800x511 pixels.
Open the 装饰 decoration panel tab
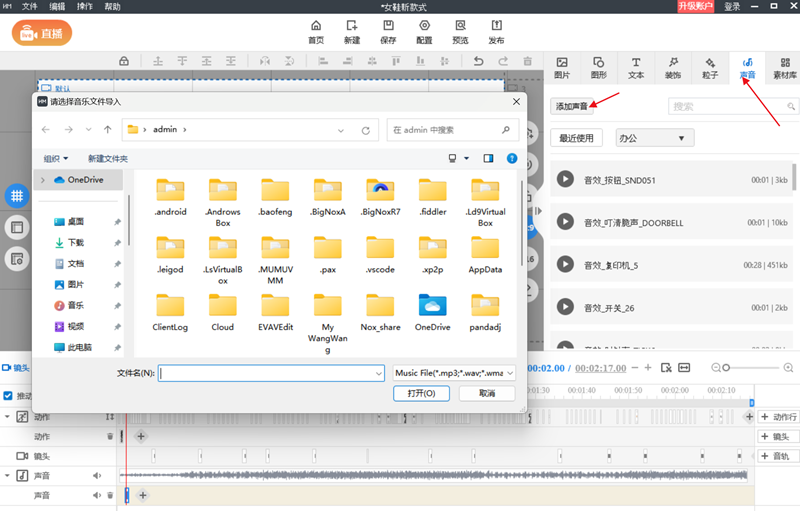[672, 67]
